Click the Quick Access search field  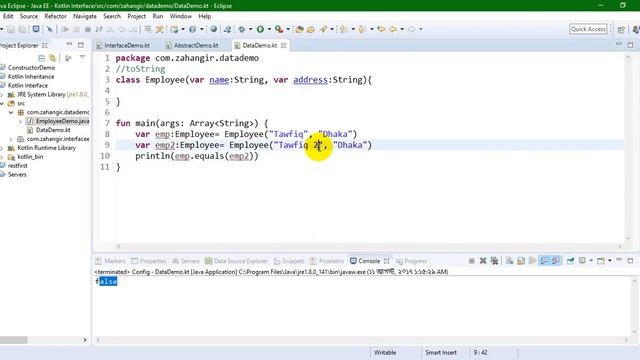(x=588, y=29)
